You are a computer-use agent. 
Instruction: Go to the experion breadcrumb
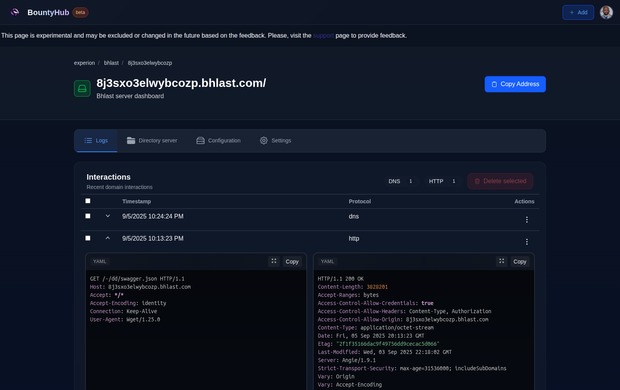(84, 63)
